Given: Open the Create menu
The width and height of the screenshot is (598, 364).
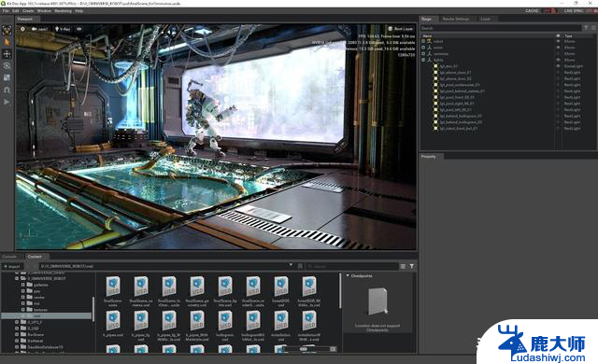Looking at the screenshot, I should pos(28,11).
